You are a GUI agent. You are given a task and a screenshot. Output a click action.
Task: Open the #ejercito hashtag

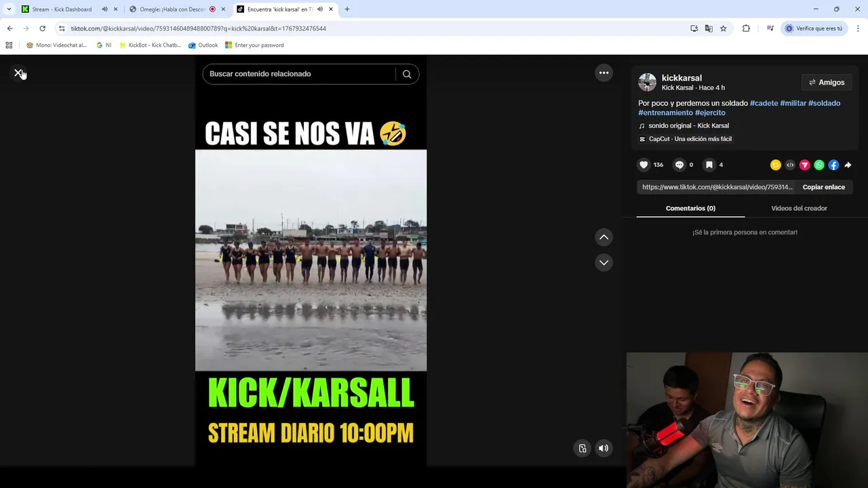point(710,113)
